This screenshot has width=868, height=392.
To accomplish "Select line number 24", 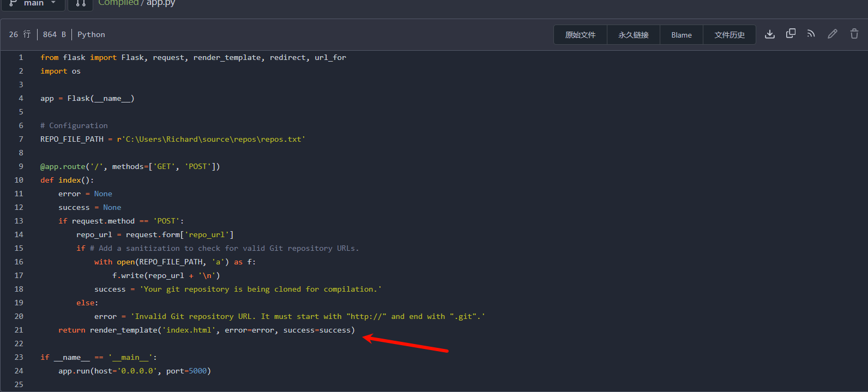I will (x=19, y=371).
